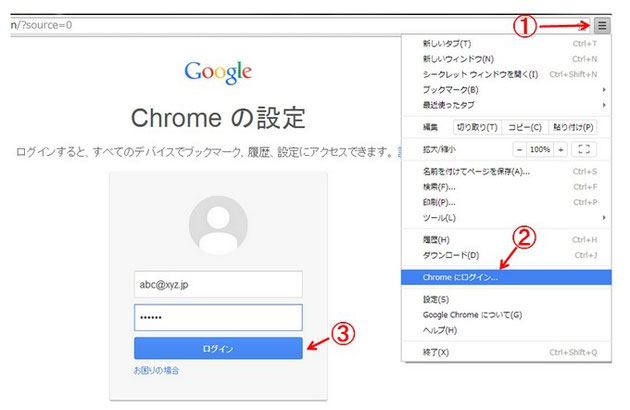Viewport: 630px width, 410px height.
Task: Click 貼り付け(P) paste button
Action: tap(573, 127)
